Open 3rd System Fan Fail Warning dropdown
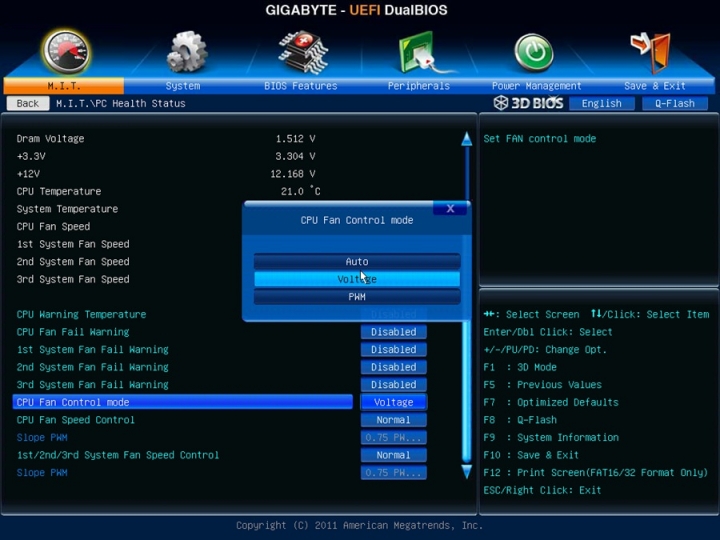 [394, 384]
